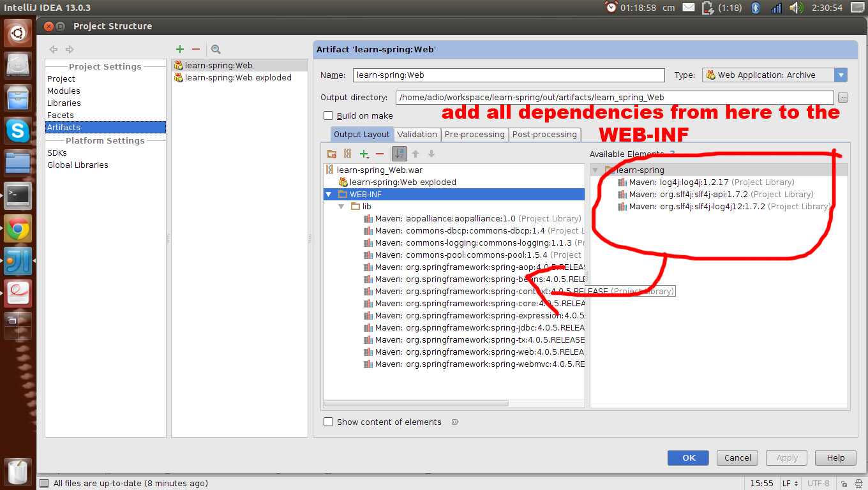Image resolution: width=868 pixels, height=490 pixels.
Task: Open the network signal indicator
Action: (776, 8)
